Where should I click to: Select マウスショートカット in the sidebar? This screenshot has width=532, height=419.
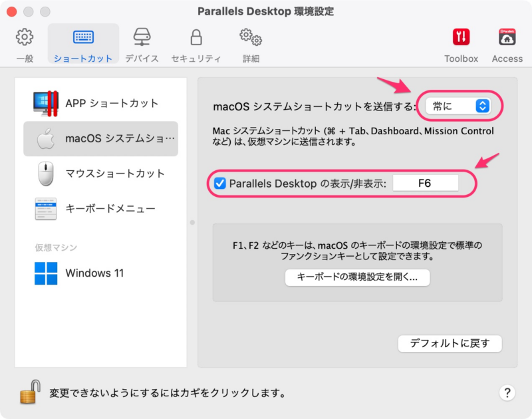pyautogui.click(x=101, y=174)
